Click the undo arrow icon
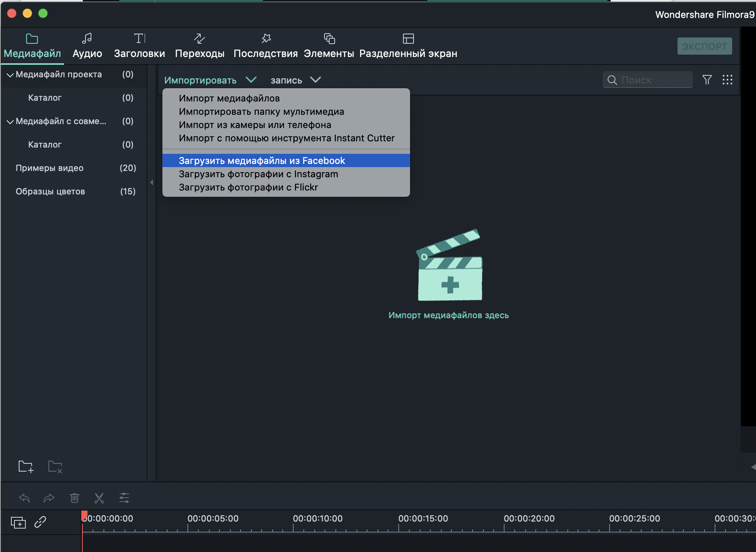The width and height of the screenshot is (756, 552). pos(25,498)
